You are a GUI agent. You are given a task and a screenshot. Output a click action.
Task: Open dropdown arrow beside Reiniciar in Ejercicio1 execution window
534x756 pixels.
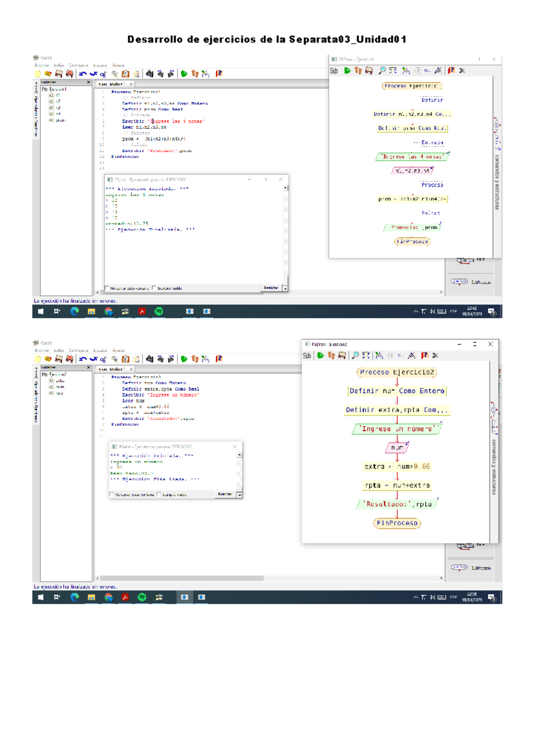(x=285, y=289)
